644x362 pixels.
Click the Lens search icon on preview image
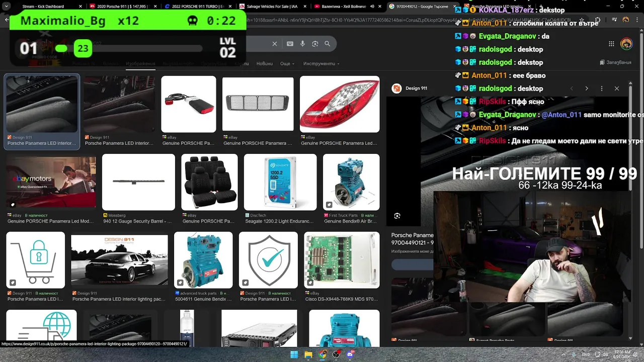pyautogui.click(x=397, y=216)
